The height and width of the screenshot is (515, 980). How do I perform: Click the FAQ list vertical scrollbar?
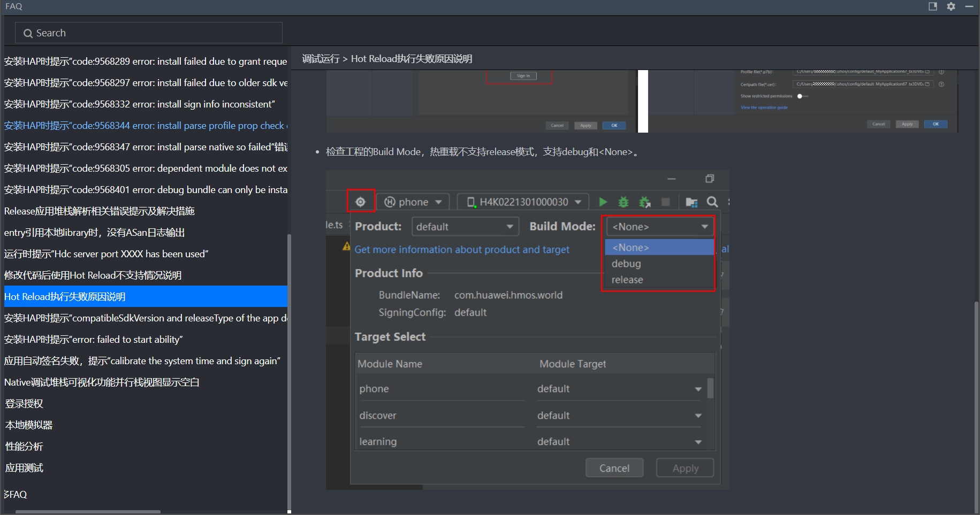290,373
